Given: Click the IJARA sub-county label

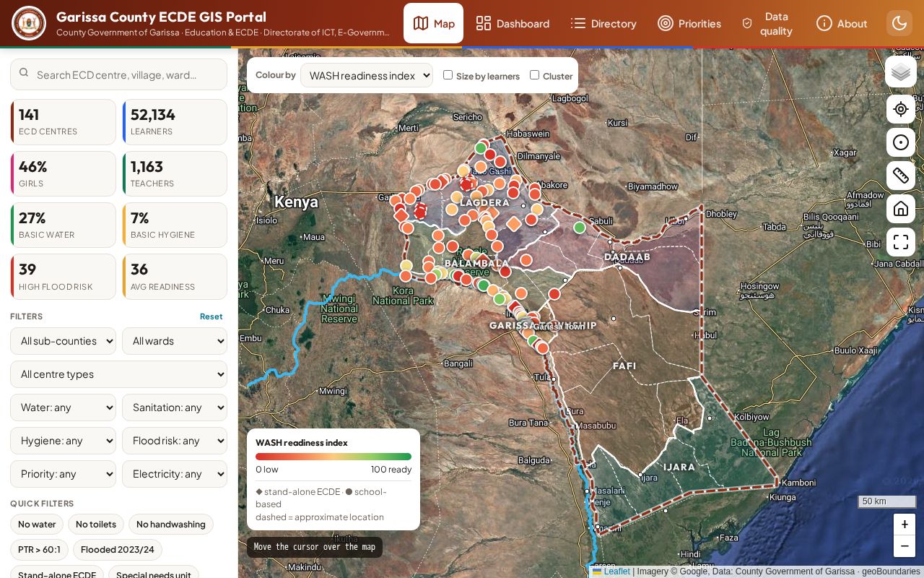Looking at the screenshot, I should [x=679, y=467].
